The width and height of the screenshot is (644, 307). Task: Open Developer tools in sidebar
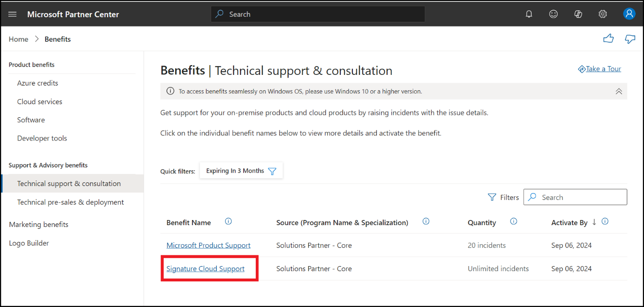(x=42, y=138)
